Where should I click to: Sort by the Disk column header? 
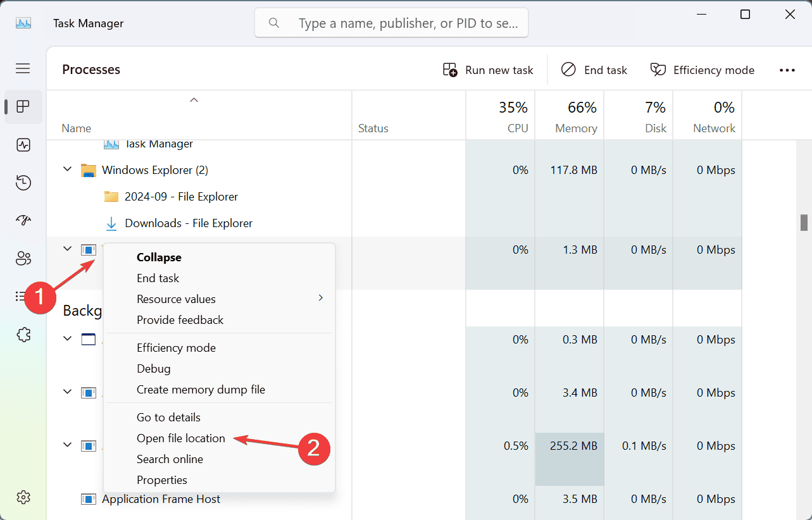639,116
